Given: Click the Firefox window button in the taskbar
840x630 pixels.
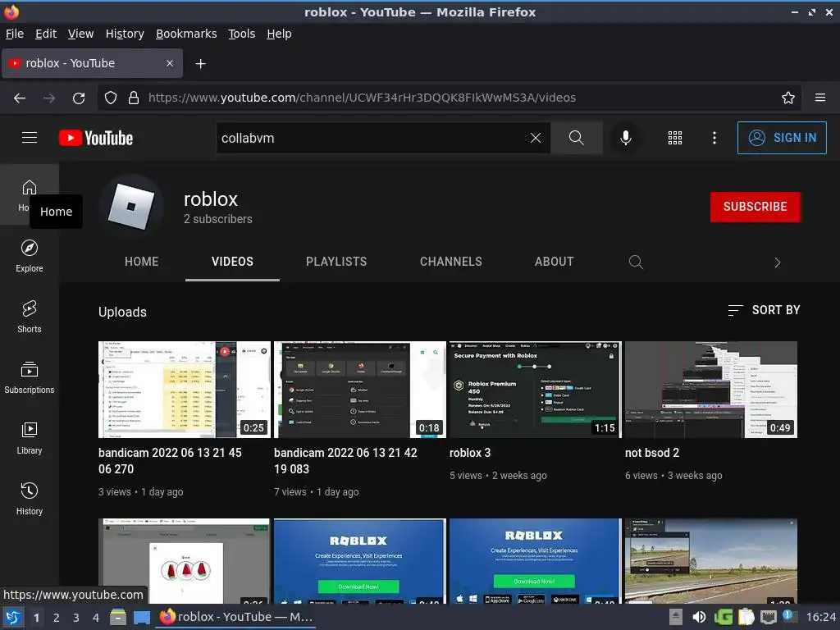Looking at the screenshot, I should (235, 617).
